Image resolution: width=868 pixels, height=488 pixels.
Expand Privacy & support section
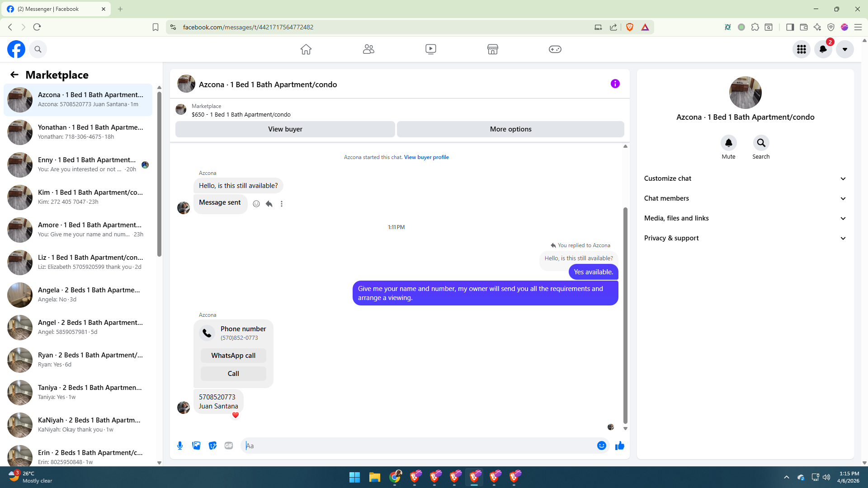745,238
